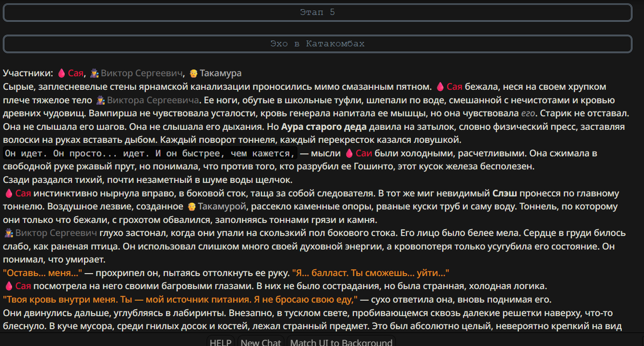Click blood drop icon before "Сая инстинктивно нырнула"
This screenshot has width=644, height=346.
[9, 194]
